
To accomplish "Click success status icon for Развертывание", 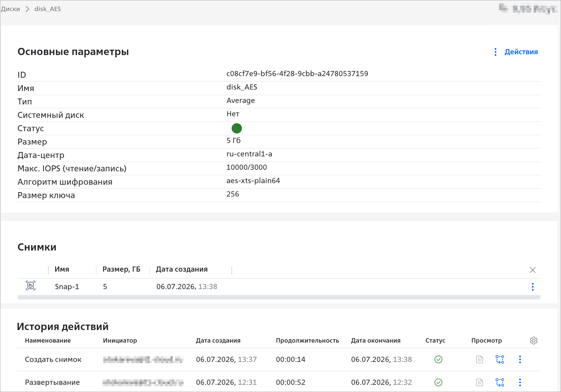I will point(438,382).
